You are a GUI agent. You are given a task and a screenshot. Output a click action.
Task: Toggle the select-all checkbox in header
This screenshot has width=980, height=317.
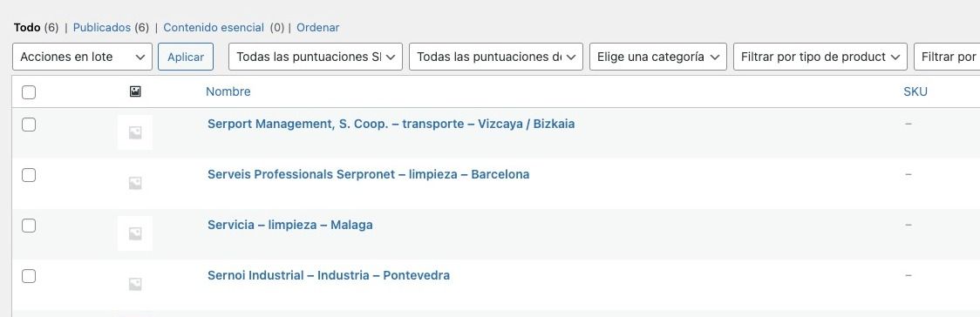pos(29,92)
